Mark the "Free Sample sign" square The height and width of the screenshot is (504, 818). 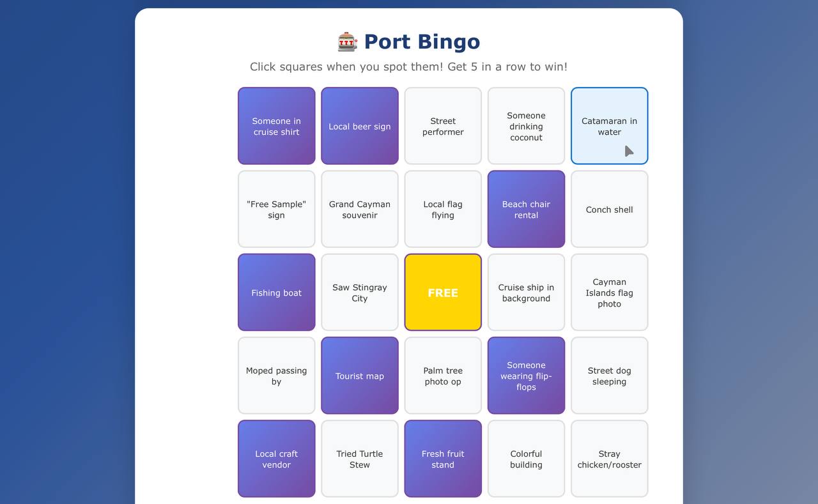pyautogui.click(x=276, y=209)
